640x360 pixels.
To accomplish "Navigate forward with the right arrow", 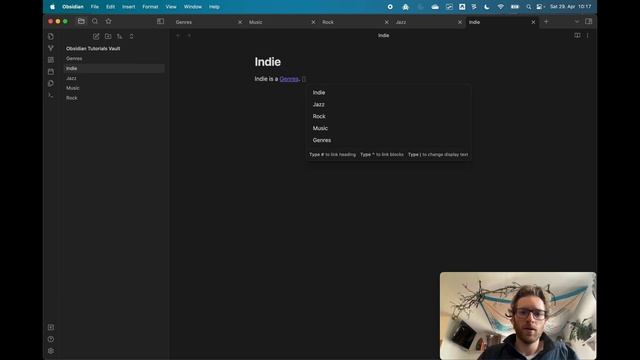I will (189, 36).
